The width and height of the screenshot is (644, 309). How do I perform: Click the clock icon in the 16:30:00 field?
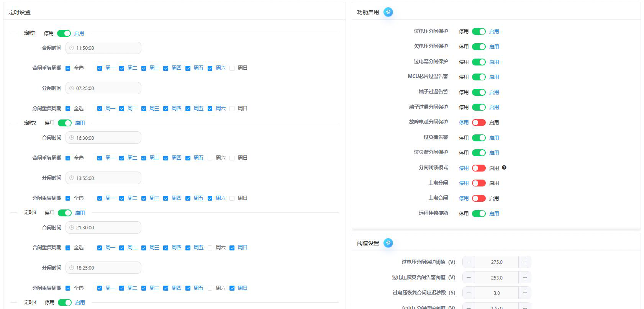72,138
